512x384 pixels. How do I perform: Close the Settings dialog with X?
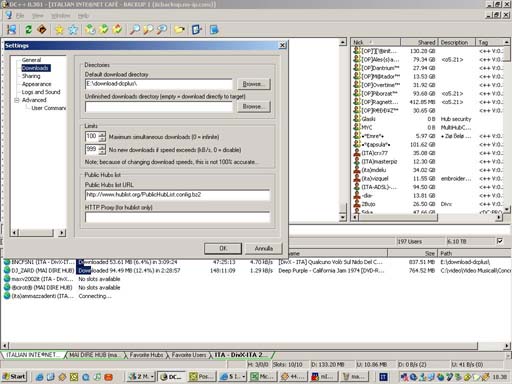tap(282, 45)
